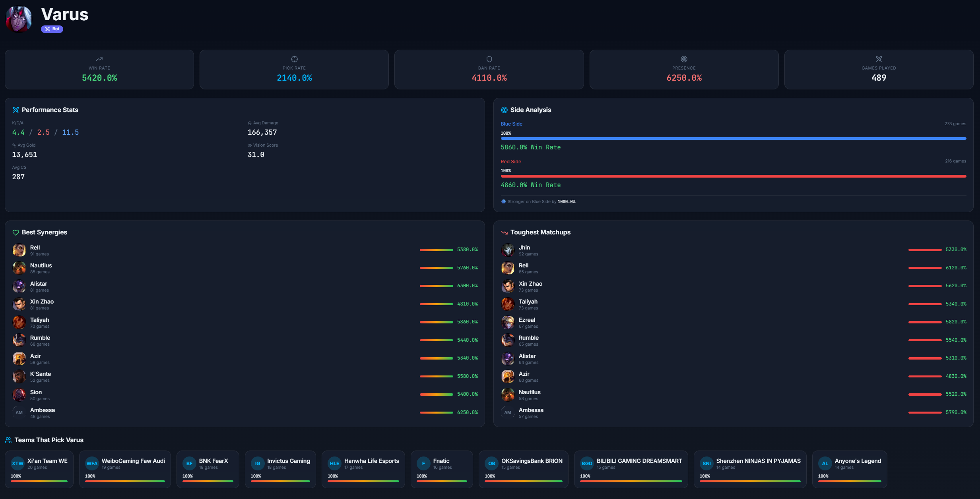Click the Bot role badge
The height and width of the screenshot is (499, 980).
coord(52,29)
